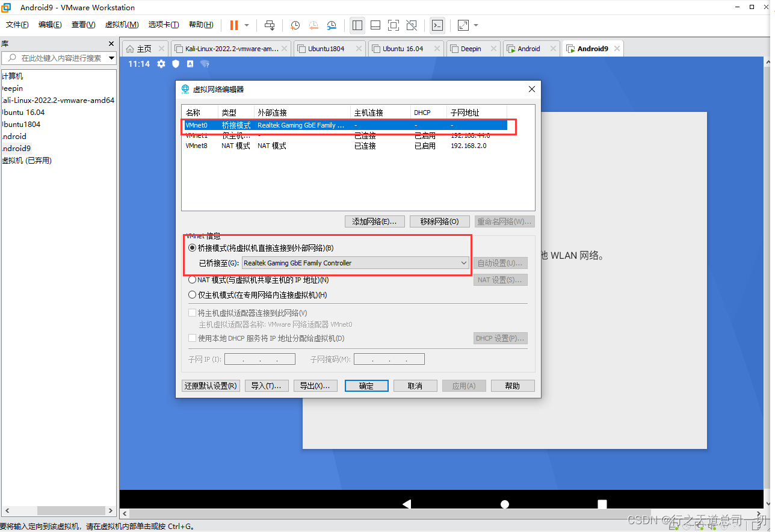Select Ubuntu 16.04 in the library list
Viewport: 775px width, 532px height.
23,113
